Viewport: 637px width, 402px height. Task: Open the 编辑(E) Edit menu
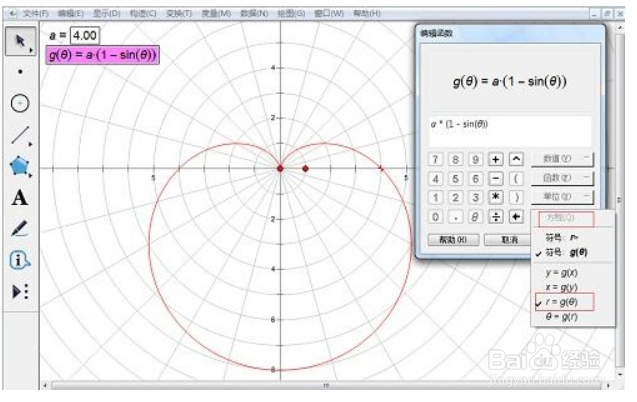(x=71, y=13)
